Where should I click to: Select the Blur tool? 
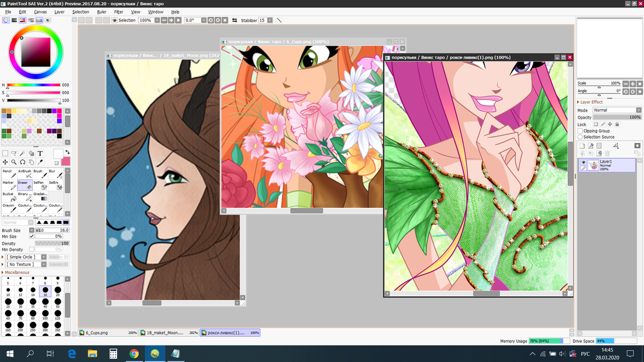(x=56, y=174)
